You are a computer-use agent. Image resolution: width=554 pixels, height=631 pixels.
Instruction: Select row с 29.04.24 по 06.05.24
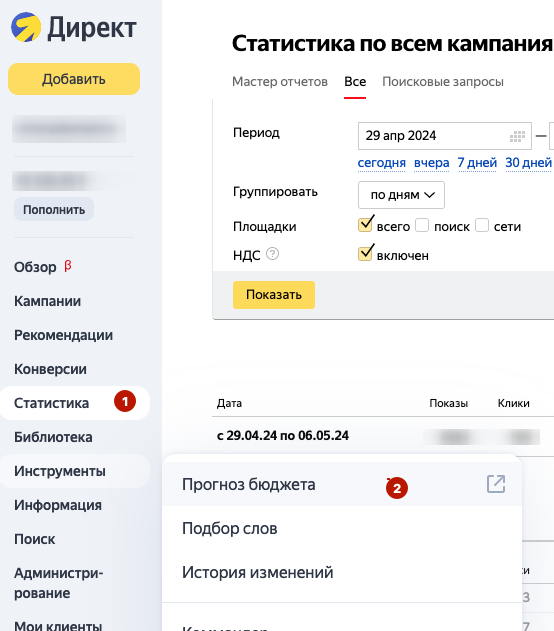click(283, 435)
